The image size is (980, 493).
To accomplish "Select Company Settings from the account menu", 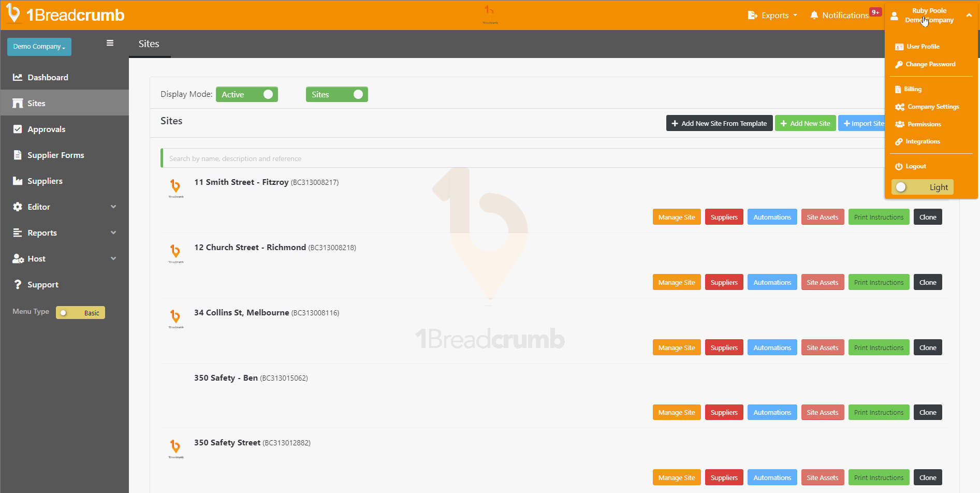I will pyautogui.click(x=932, y=107).
